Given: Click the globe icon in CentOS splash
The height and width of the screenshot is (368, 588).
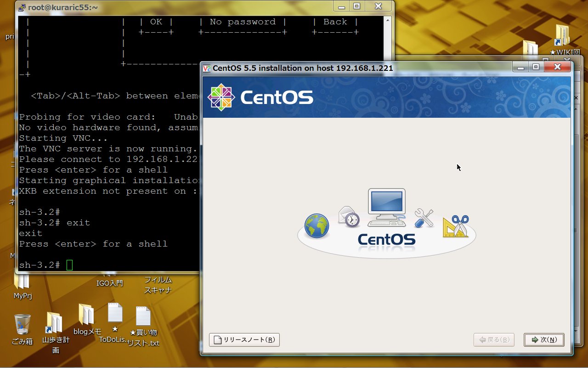Looking at the screenshot, I should coord(317,226).
